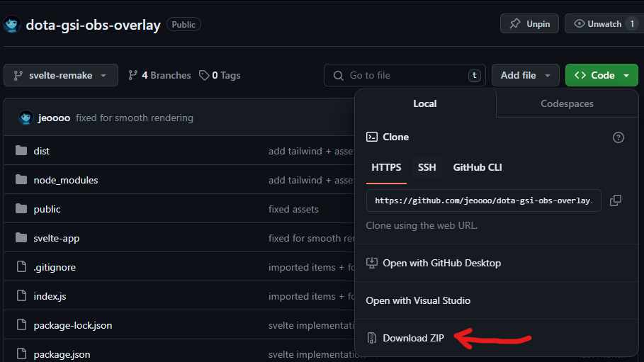Image resolution: width=644 pixels, height=362 pixels.
Task: Open the jeoooo author link
Action: pos(55,118)
